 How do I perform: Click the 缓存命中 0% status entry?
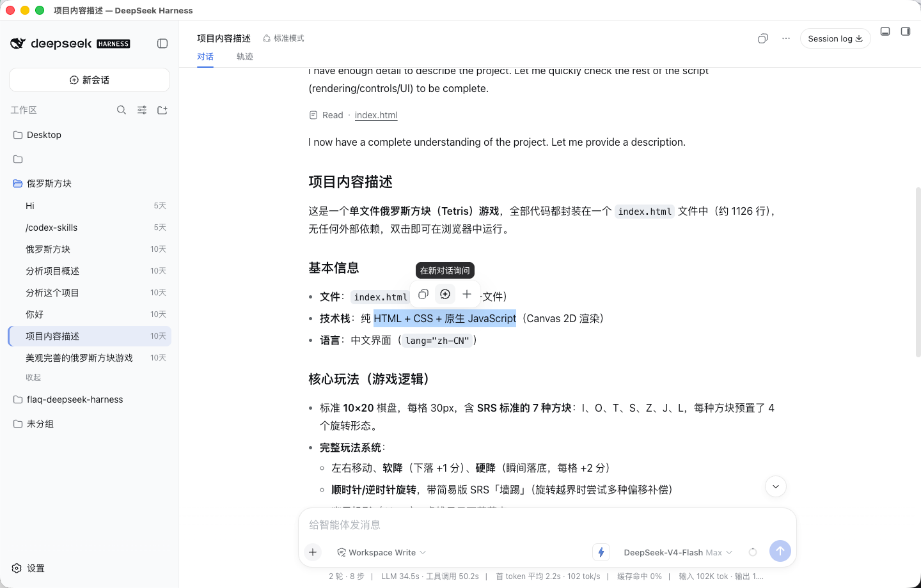pos(640,576)
